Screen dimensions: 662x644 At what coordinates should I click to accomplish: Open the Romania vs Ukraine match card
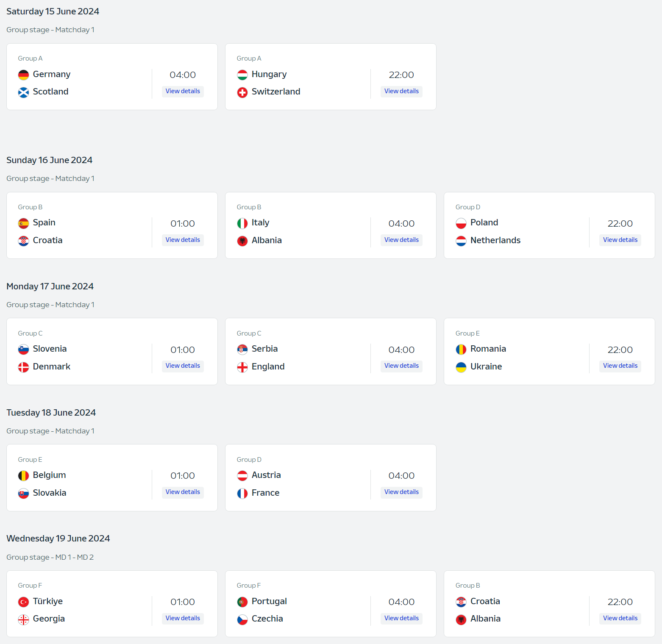tap(549, 352)
